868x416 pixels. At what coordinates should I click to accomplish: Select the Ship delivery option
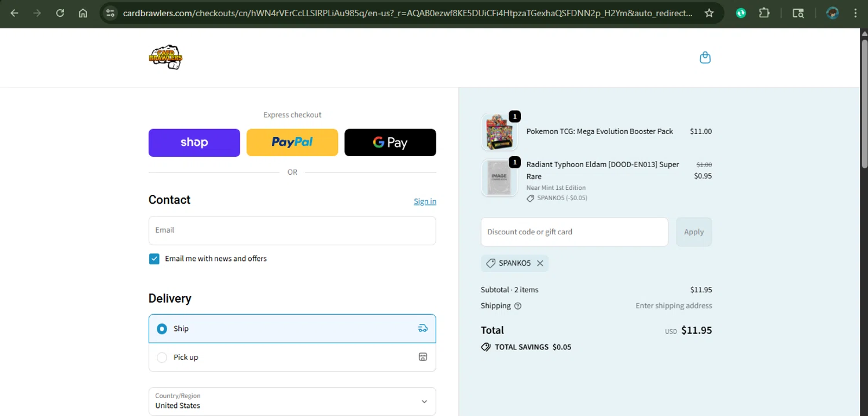pyautogui.click(x=292, y=329)
